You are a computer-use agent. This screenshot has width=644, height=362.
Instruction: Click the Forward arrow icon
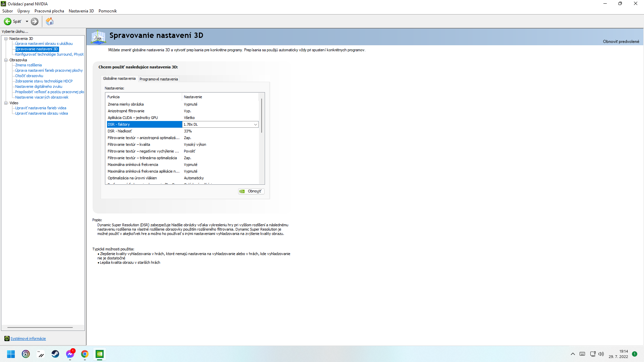(x=35, y=21)
